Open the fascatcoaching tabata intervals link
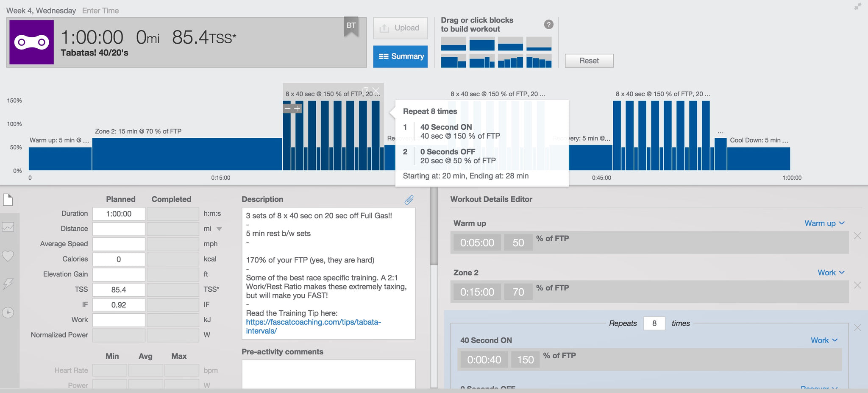 pos(313,326)
